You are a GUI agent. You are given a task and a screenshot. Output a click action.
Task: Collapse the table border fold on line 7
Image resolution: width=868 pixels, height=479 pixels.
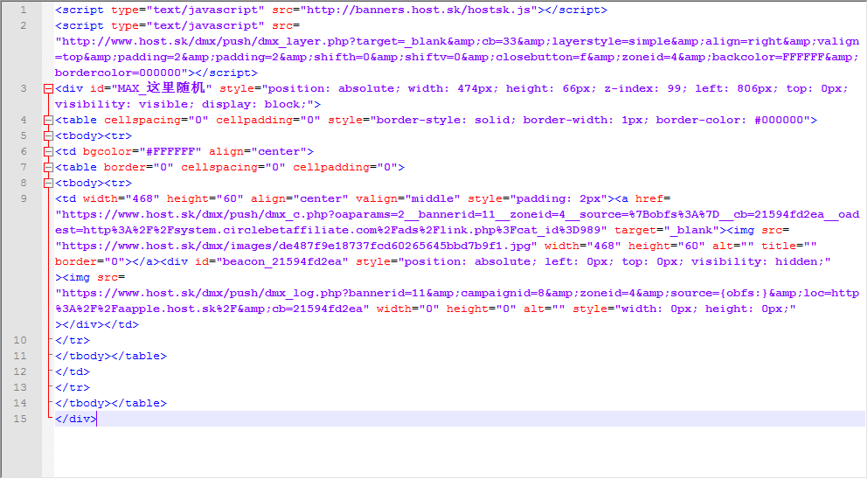pyautogui.click(x=48, y=167)
